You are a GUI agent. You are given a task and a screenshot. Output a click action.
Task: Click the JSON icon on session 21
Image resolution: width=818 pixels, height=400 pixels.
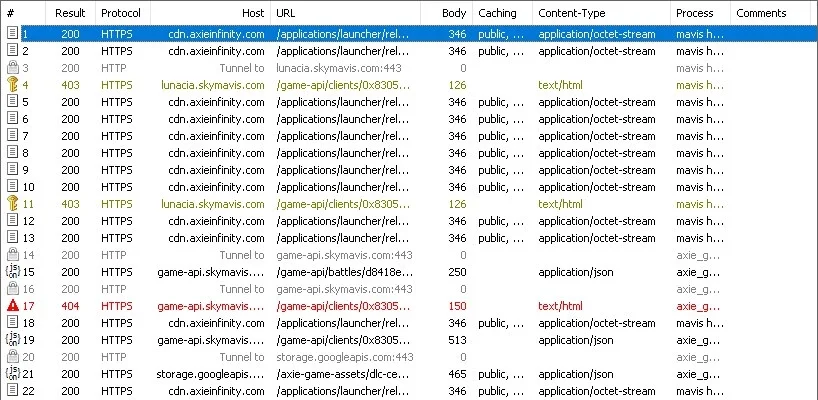pos(13,374)
